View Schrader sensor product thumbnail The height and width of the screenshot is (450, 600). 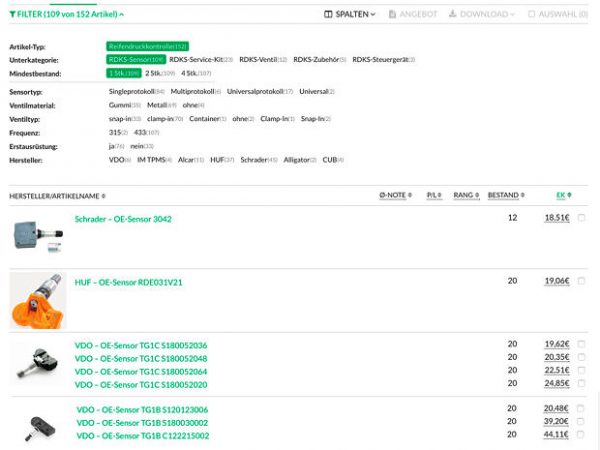coord(38,236)
